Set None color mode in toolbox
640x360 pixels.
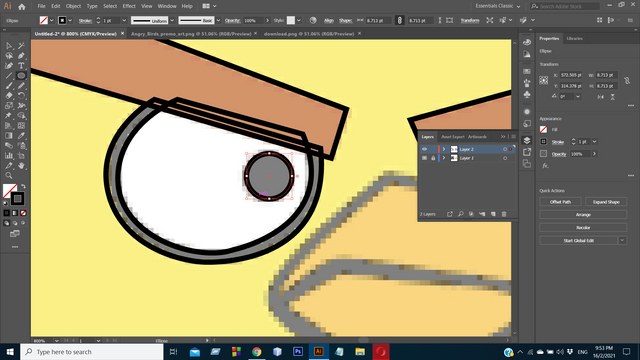(x=23, y=213)
